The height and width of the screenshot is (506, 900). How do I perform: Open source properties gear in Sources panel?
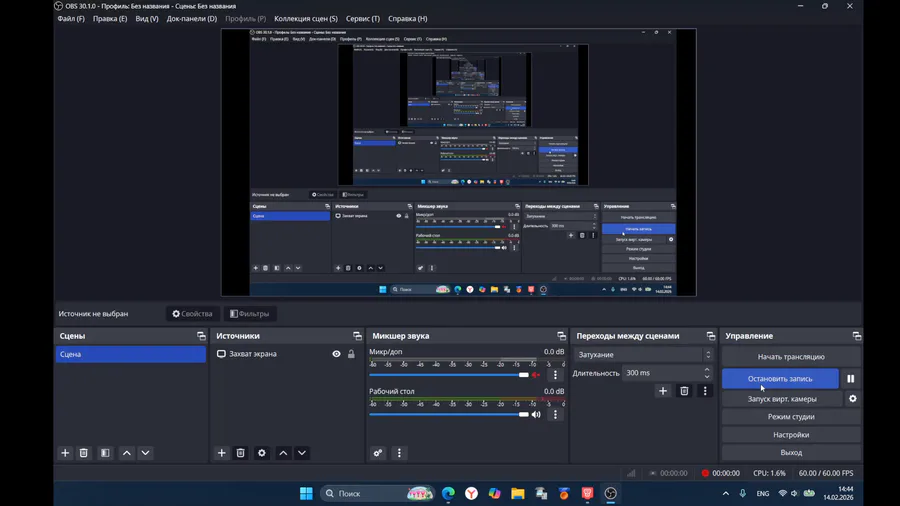tap(262, 453)
